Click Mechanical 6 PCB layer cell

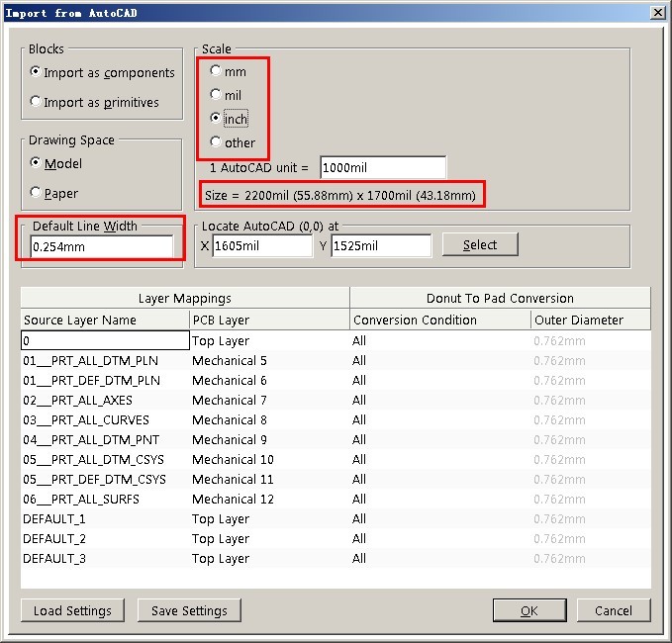(269, 381)
